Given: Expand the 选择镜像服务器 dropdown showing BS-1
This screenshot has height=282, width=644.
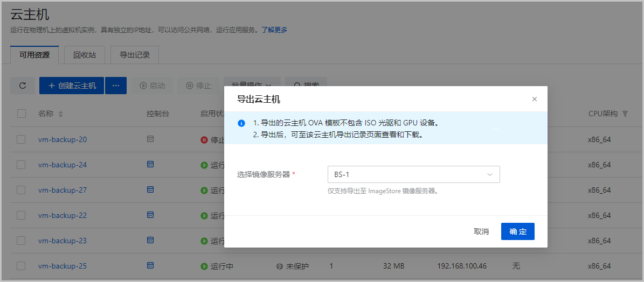Looking at the screenshot, I should 413,174.
